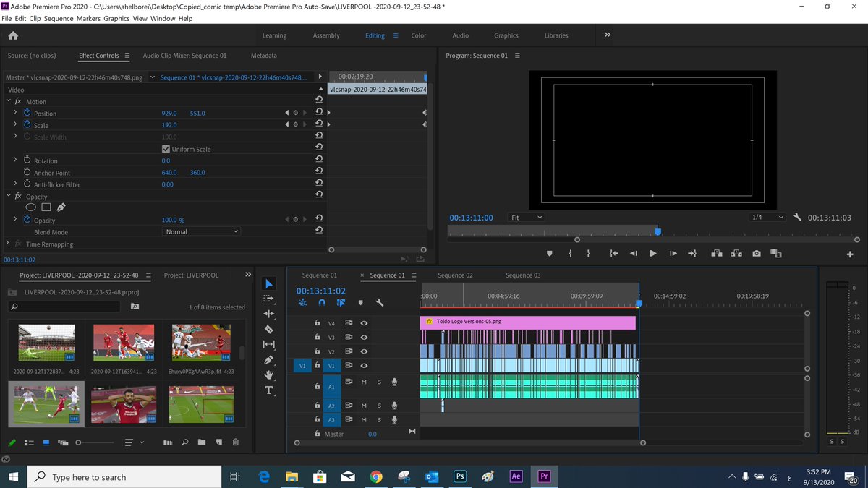Viewport: 868px width, 488px height.
Task: Open the Blend Mode Normal dropdown
Action: tap(201, 231)
